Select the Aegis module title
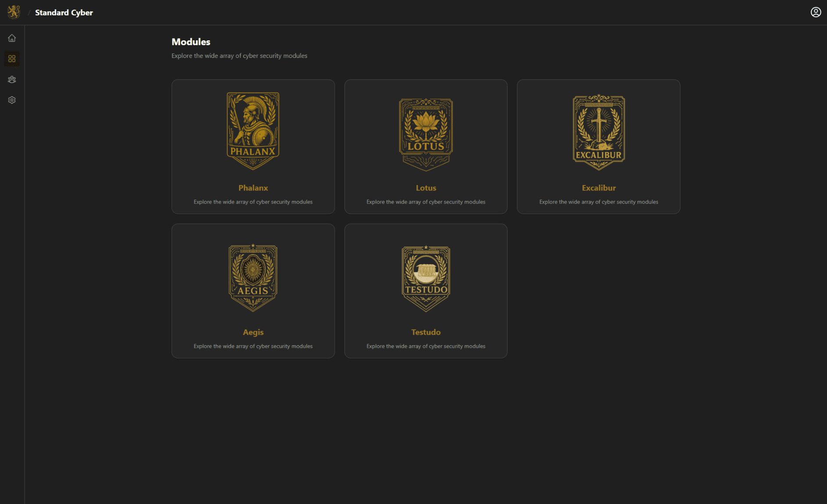 click(x=253, y=332)
